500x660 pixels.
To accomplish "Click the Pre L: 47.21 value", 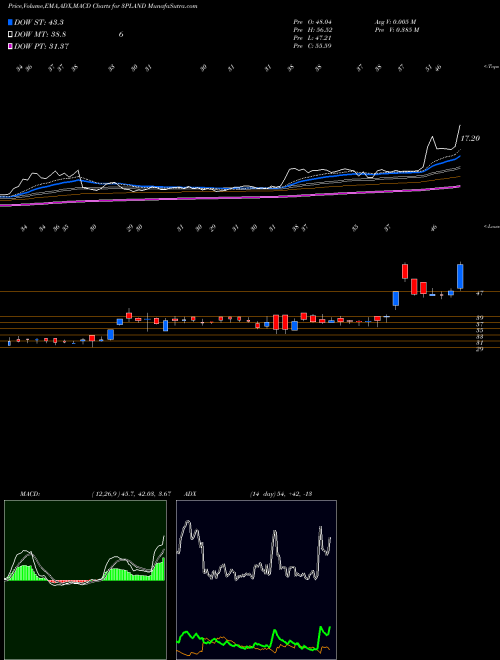I will coord(312,38).
